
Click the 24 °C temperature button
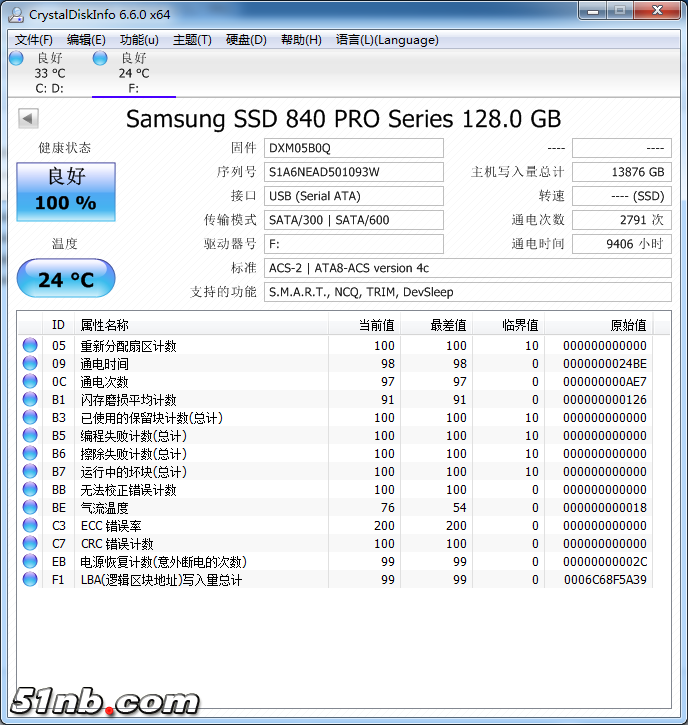(66, 279)
